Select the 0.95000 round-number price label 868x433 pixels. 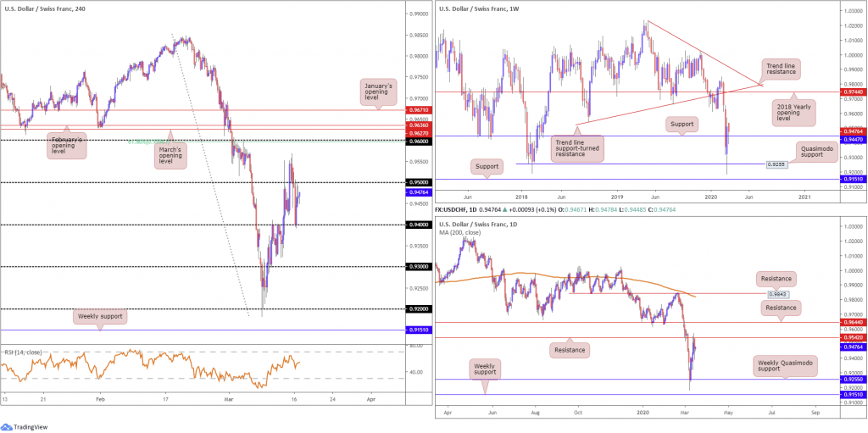coord(419,182)
